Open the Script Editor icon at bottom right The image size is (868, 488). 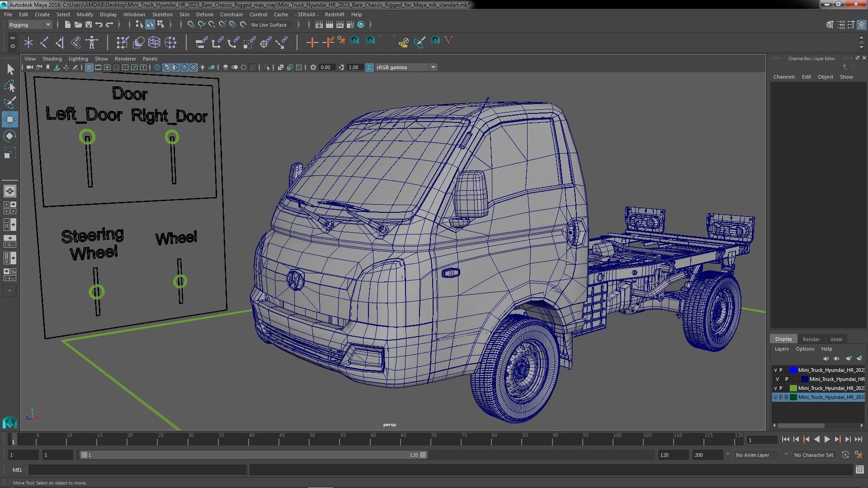[859, 470]
